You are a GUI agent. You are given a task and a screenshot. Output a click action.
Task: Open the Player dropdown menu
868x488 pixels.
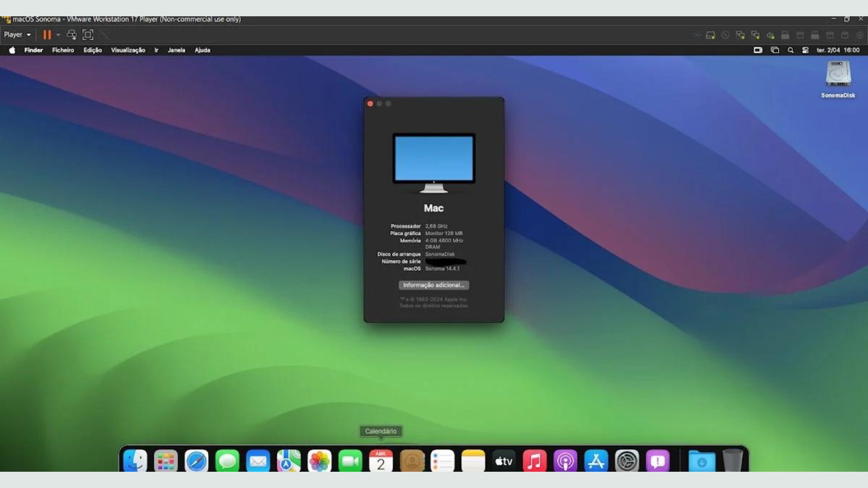tap(17, 34)
